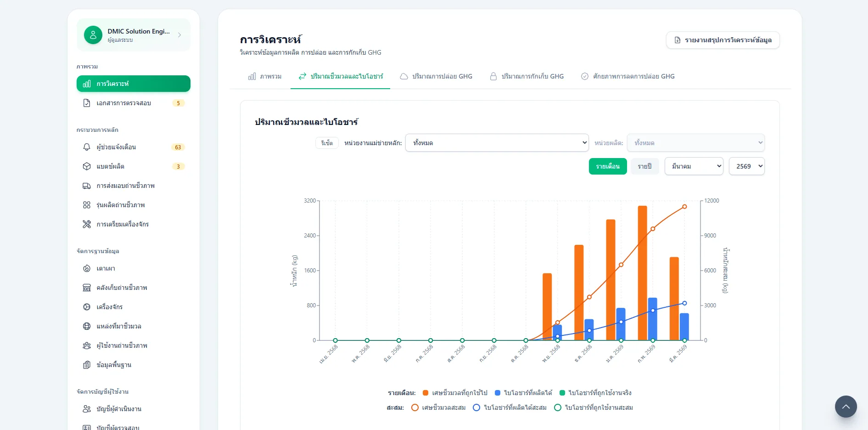Image resolution: width=868 pixels, height=430 pixels.
Task: Click the green user avatar icon
Action: [x=93, y=35]
